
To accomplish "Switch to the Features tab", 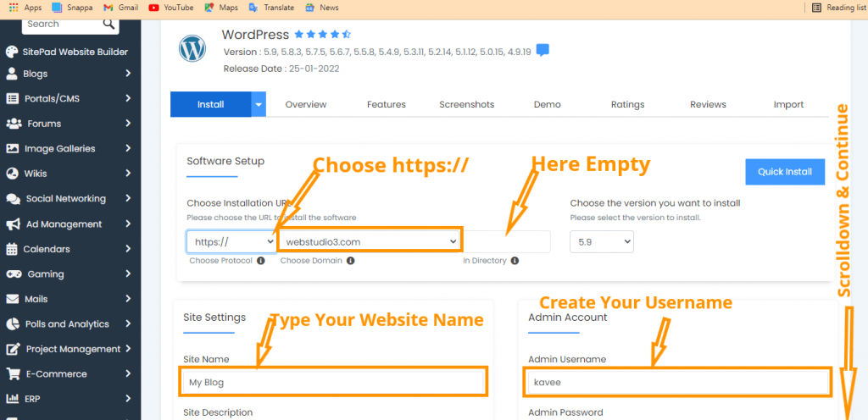I will 387,104.
